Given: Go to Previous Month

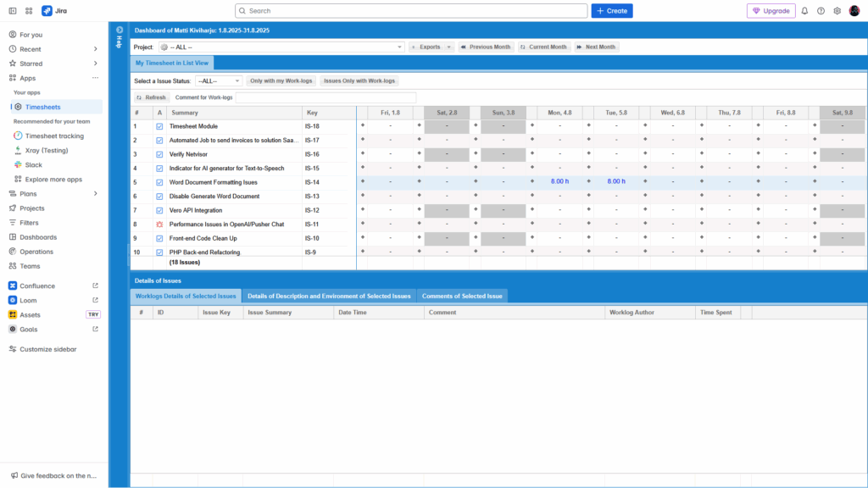Looking at the screenshot, I should click(x=486, y=47).
